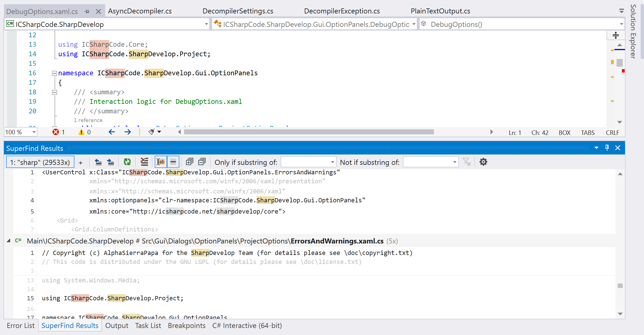Collapse the summary comment on line 18
This screenshot has width=644, height=335.
pyautogui.click(x=55, y=92)
